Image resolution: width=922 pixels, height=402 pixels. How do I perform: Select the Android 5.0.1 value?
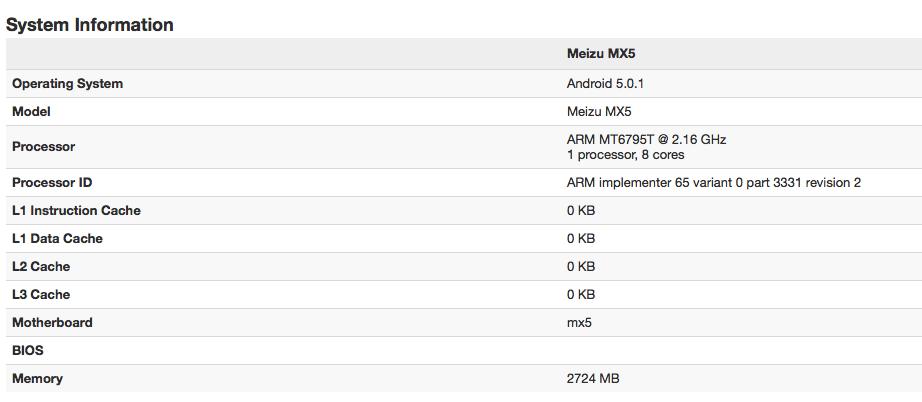pyautogui.click(x=605, y=83)
